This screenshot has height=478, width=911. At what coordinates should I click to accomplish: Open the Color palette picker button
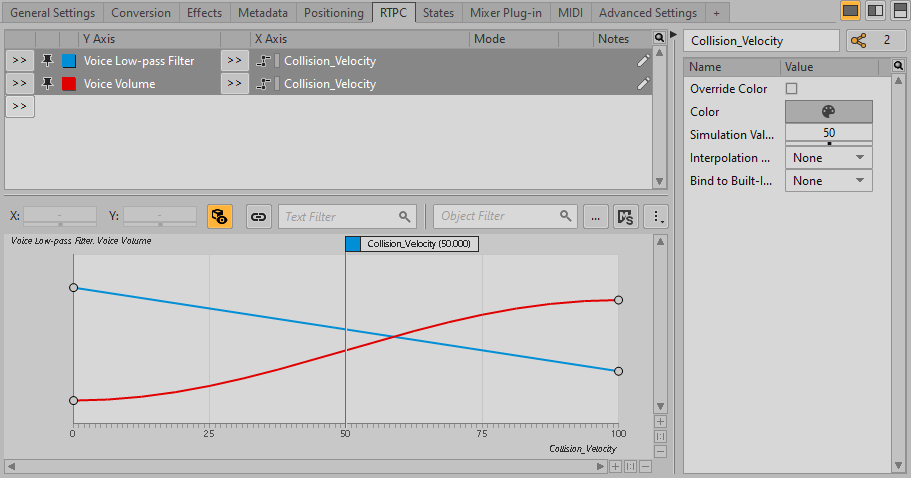click(828, 112)
